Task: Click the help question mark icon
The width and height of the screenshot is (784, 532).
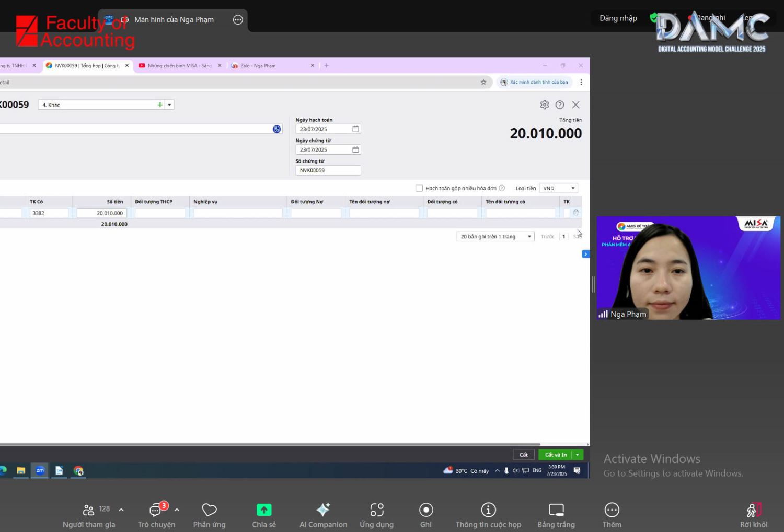Action: pos(560,105)
